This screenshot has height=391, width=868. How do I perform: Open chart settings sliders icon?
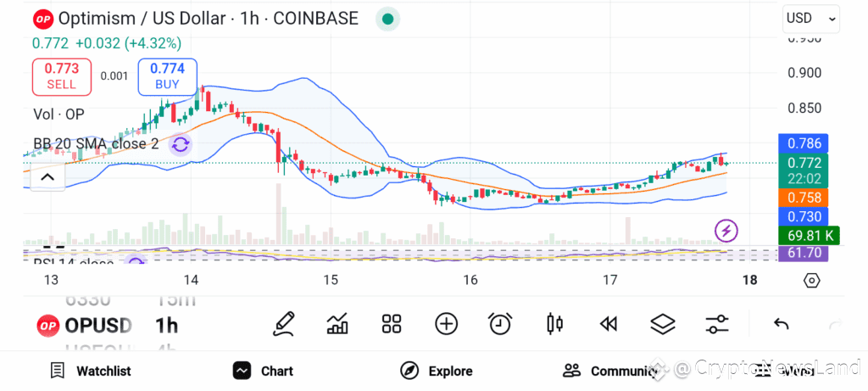[x=717, y=325]
